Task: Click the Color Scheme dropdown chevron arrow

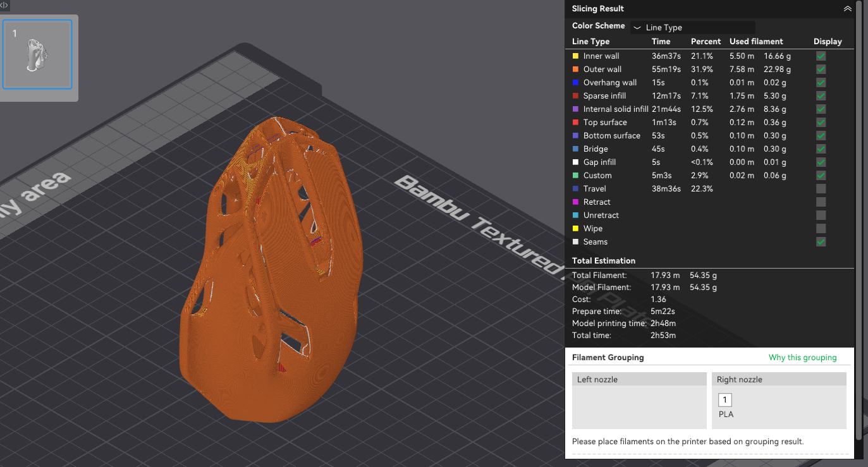Action: (x=637, y=28)
